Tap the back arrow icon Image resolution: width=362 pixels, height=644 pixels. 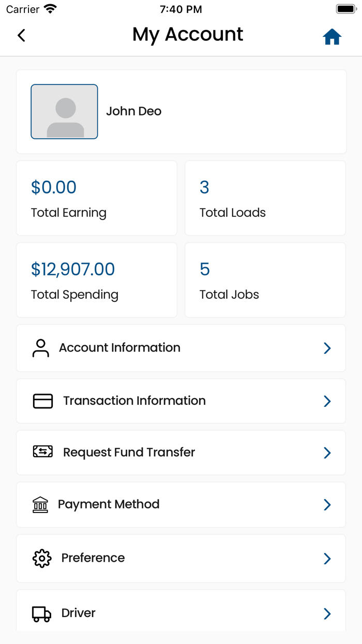[21, 35]
